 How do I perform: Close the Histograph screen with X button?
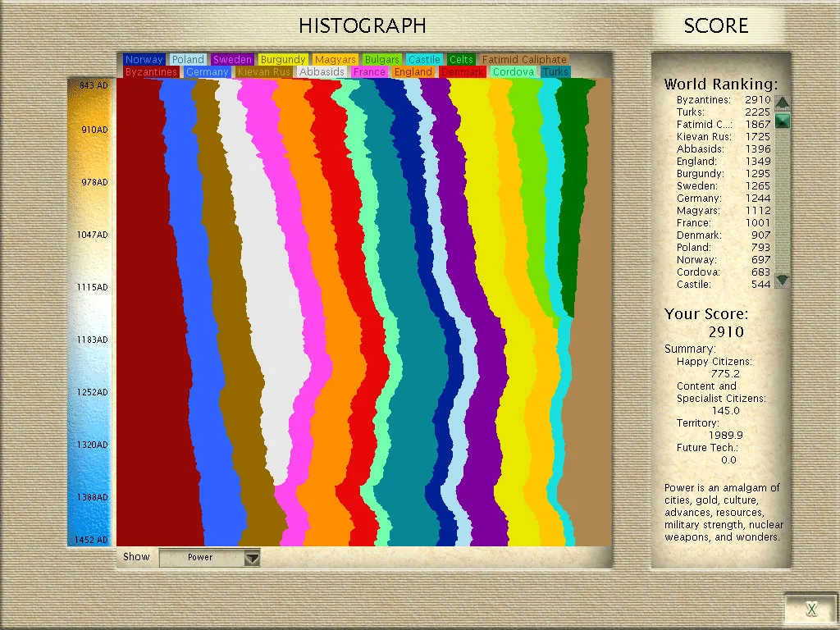point(811,609)
